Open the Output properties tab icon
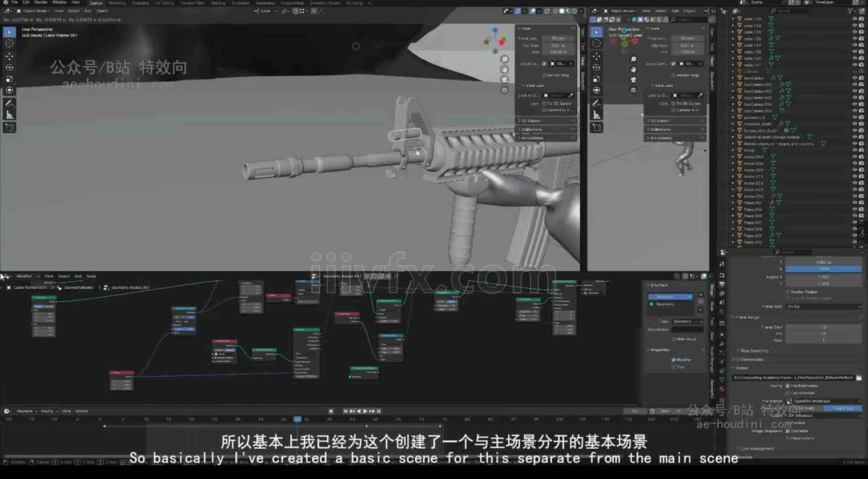Viewport: 868px width, 479px height. (x=722, y=284)
